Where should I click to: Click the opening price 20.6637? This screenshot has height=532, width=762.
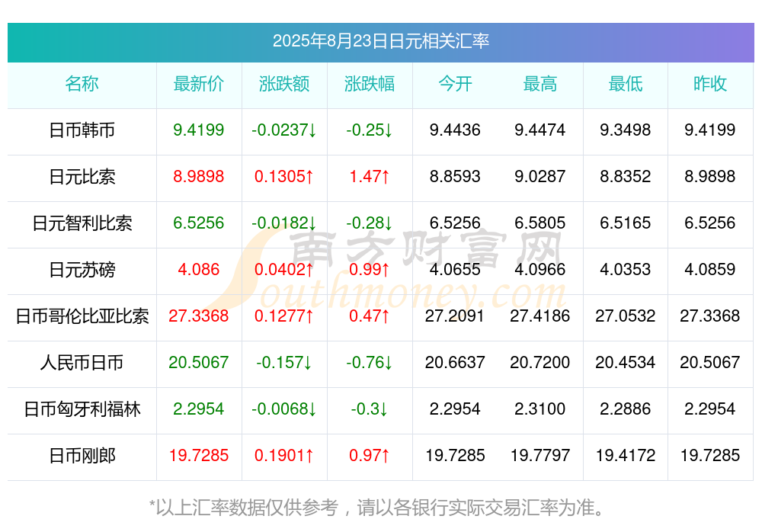tap(455, 362)
